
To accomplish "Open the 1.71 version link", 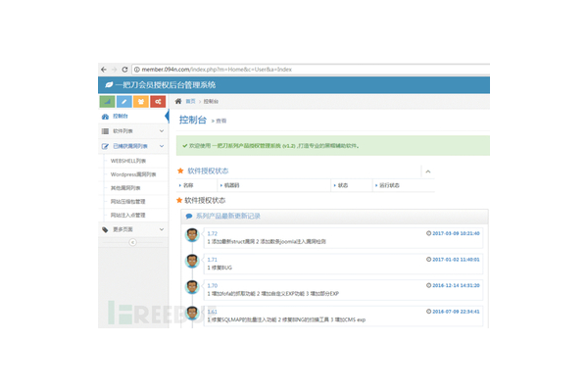I will click(213, 260).
